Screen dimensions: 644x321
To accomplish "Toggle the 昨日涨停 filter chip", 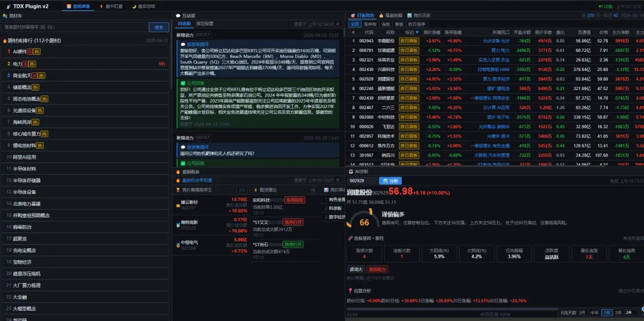I will click(416, 24).
